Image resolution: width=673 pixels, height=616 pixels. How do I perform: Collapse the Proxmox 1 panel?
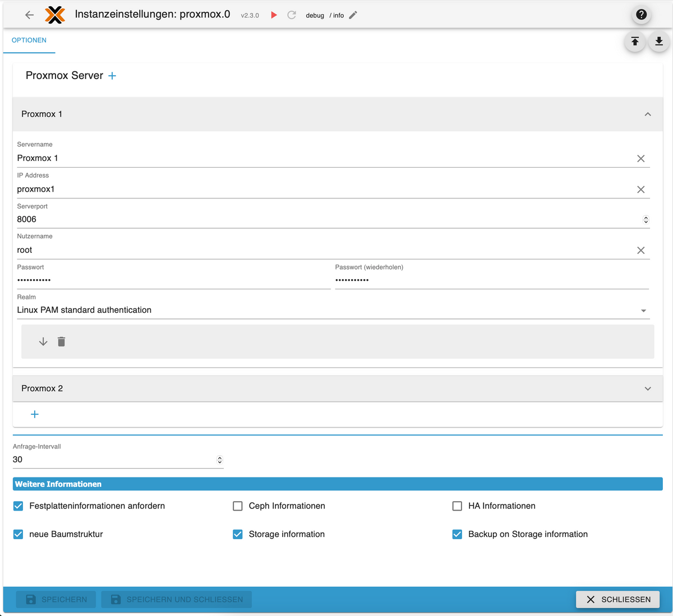click(x=648, y=114)
